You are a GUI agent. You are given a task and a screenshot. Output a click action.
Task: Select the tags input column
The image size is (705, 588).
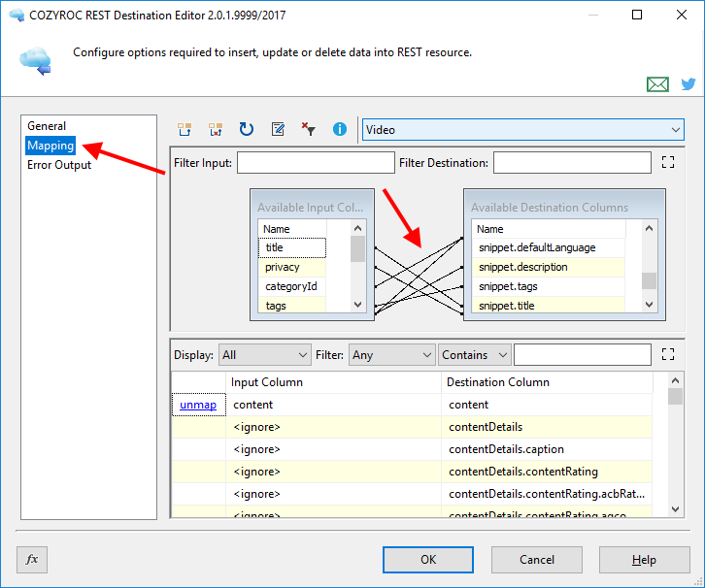(291, 306)
